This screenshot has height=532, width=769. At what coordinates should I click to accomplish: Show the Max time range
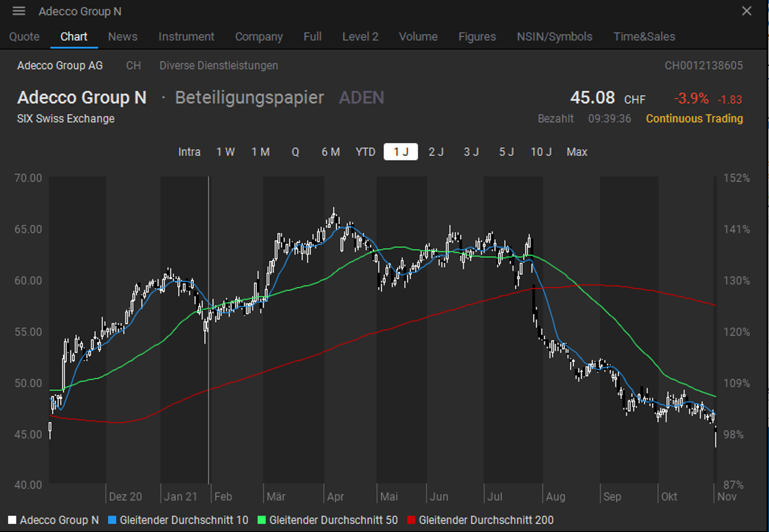[576, 152]
